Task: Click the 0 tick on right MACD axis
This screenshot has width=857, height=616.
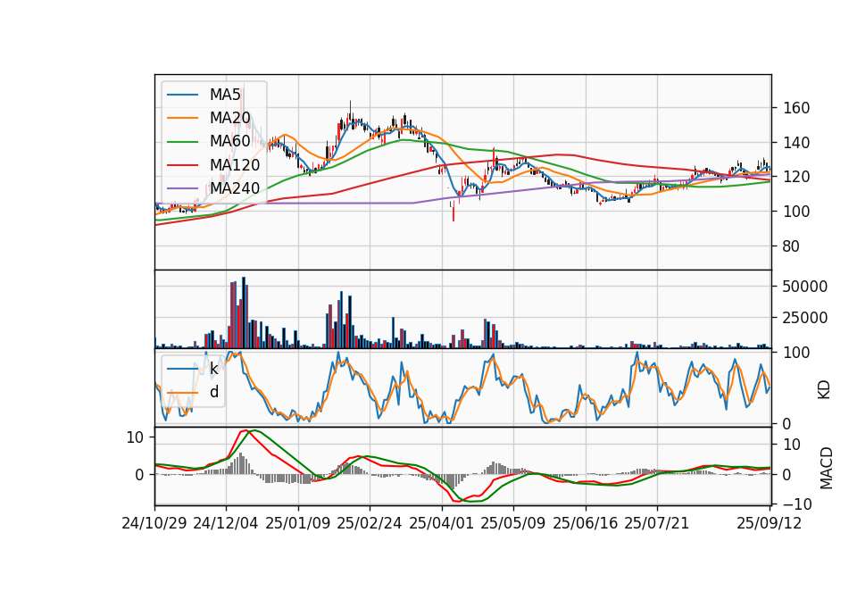Action: [x=787, y=475]
